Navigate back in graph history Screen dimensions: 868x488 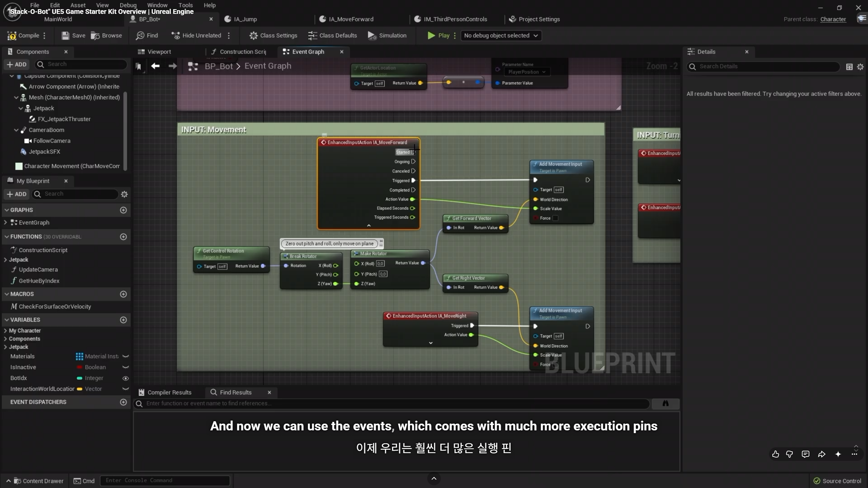[155, 66]
